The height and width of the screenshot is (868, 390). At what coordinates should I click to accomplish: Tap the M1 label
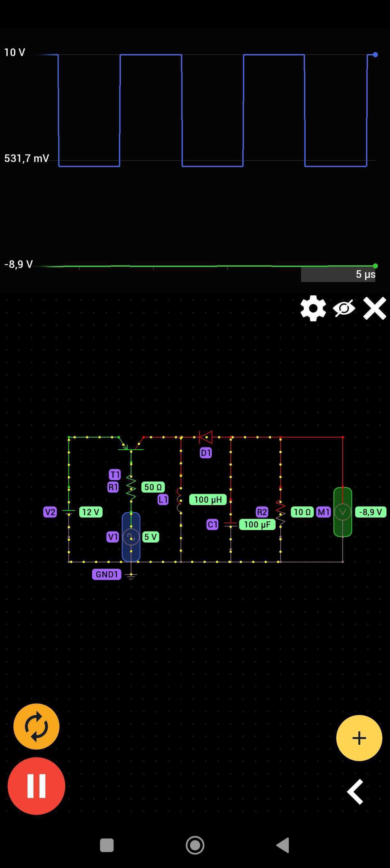[324, 512]
